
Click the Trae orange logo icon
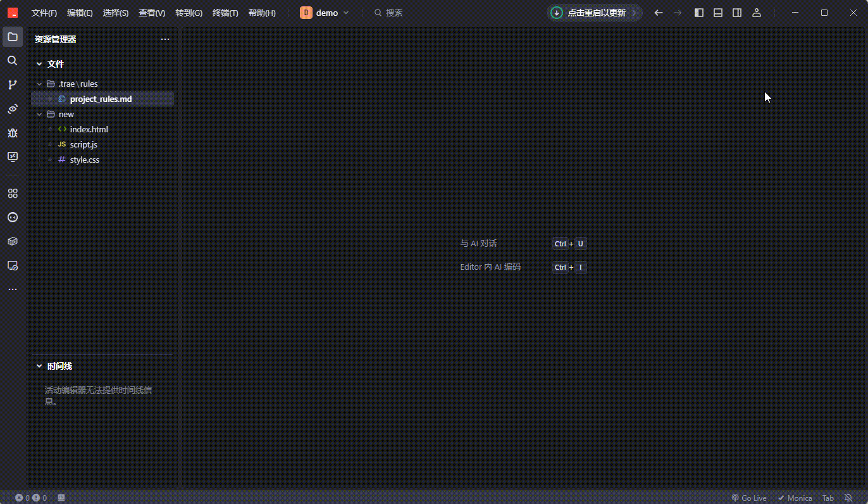pyautogui.click(x=13, y=13)
